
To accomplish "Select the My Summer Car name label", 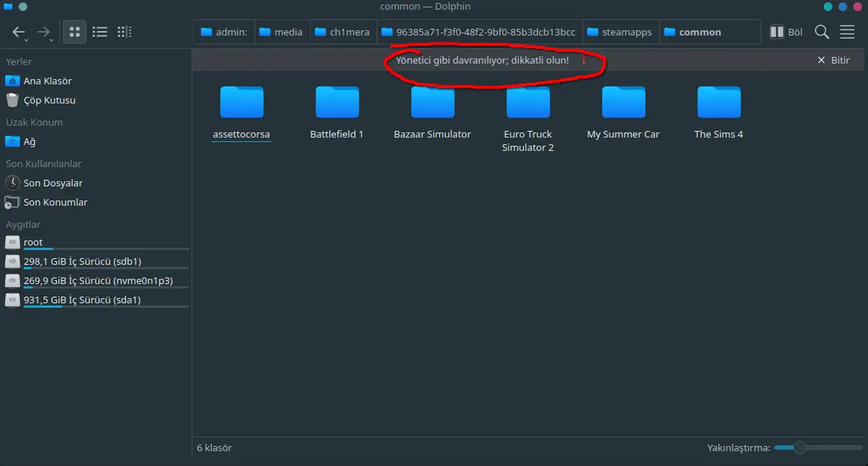I will coord(623,134).
